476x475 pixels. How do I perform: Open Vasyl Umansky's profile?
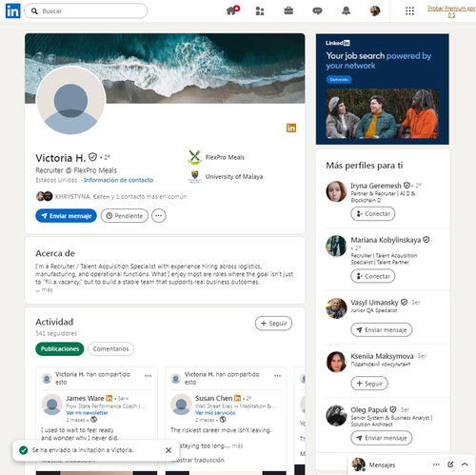pyautogui.click(x=374, y=303)
